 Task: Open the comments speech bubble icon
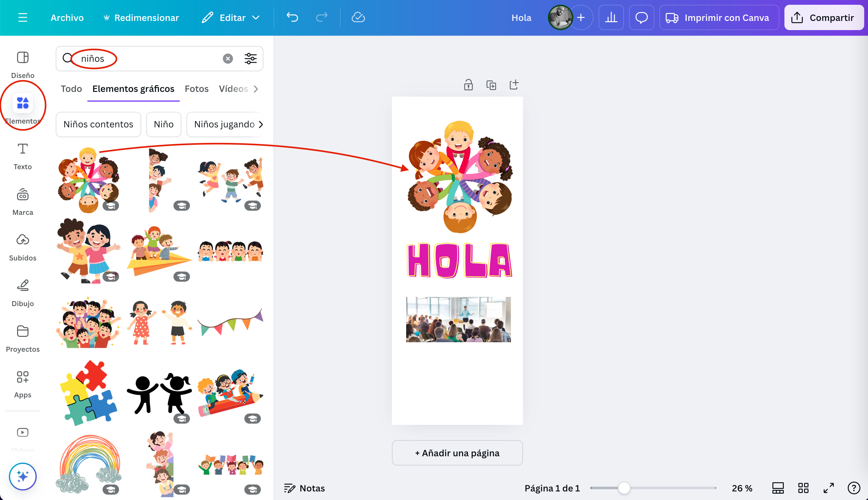tap(641, 17)
